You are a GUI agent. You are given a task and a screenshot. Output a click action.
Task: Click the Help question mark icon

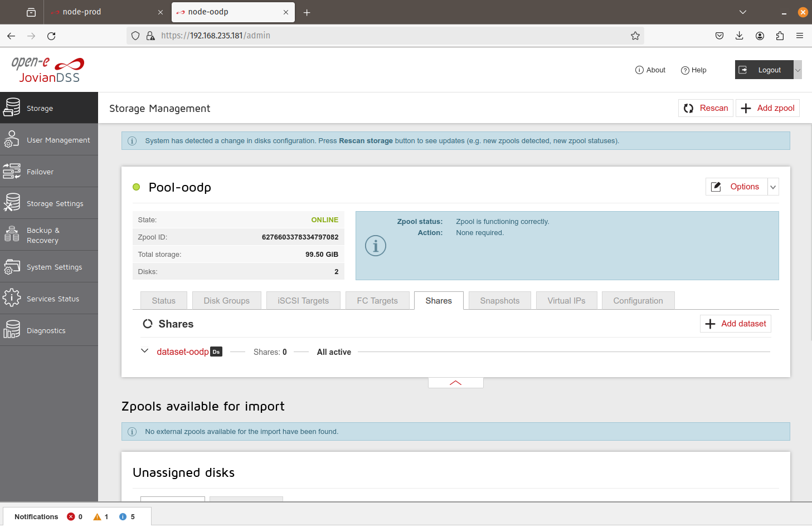tap(685, 70)
